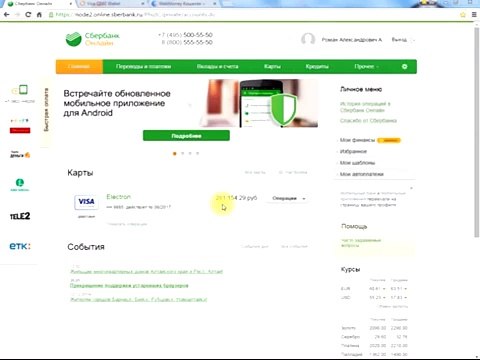Screen dimensions: 480x360
Task: Click the page vertical scrollbar
Action: tap(477, 132)
